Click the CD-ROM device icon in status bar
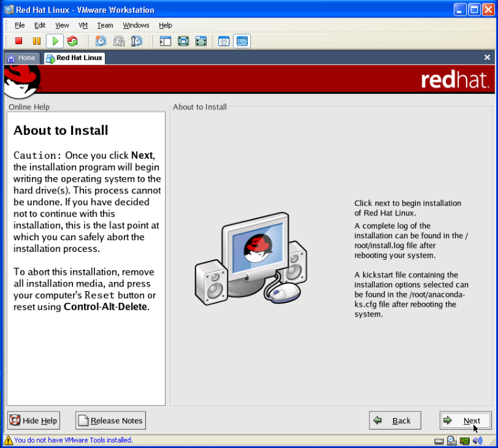This screenshot has height=448, width=498. click(451, 440)
